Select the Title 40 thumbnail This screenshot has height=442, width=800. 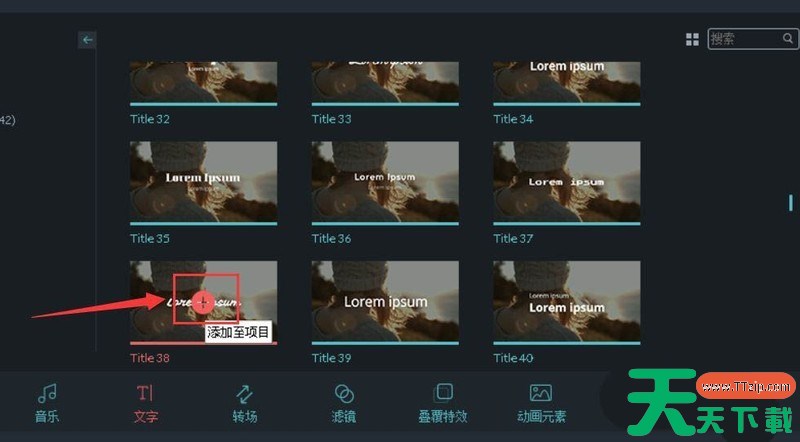click(566, 301)
